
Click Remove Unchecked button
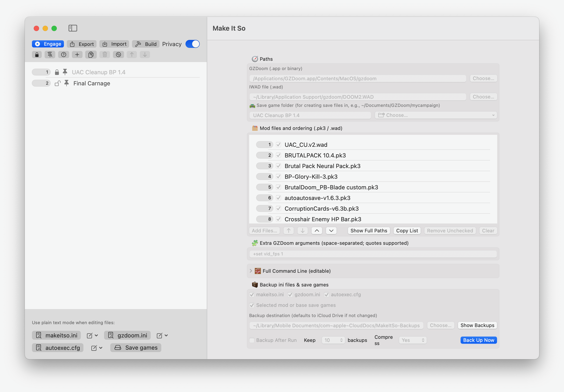click(x=450, y=231)
